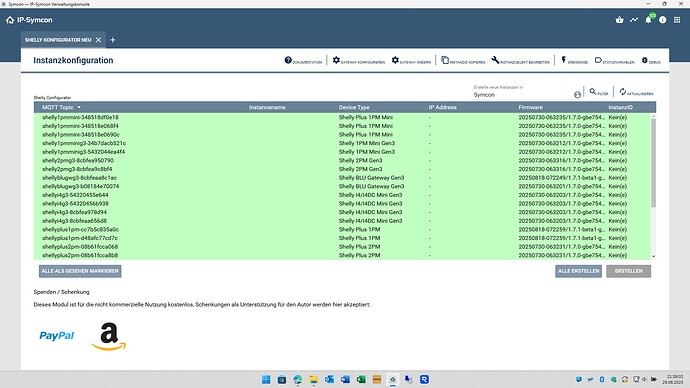Go to the IP-Symcon home icon
690x388 pixels.
coord(10,20)
